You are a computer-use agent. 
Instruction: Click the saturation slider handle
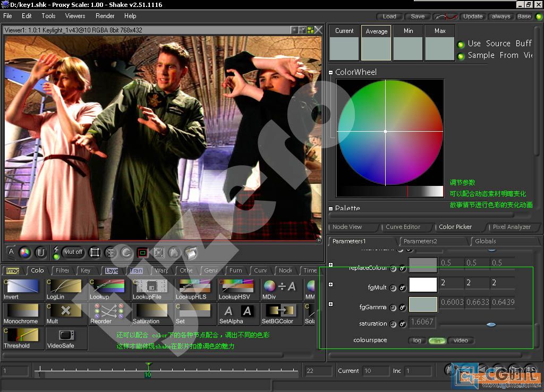point(491,325)
